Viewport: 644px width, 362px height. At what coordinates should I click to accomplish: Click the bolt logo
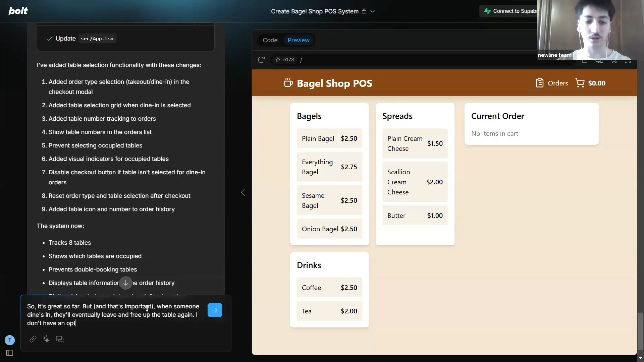(x=18, y=11)
